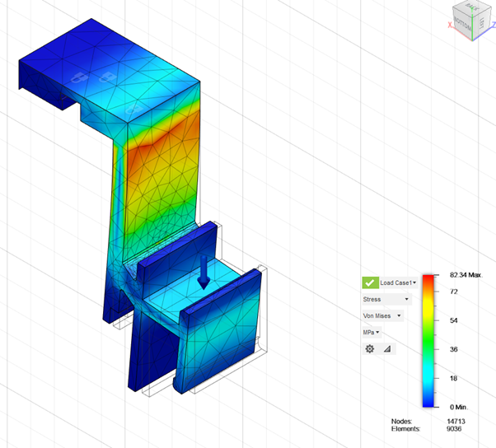Open the Von Mises dropdown
The height and width of the screenshot is (448, 496).
click(x=383, y=315)
